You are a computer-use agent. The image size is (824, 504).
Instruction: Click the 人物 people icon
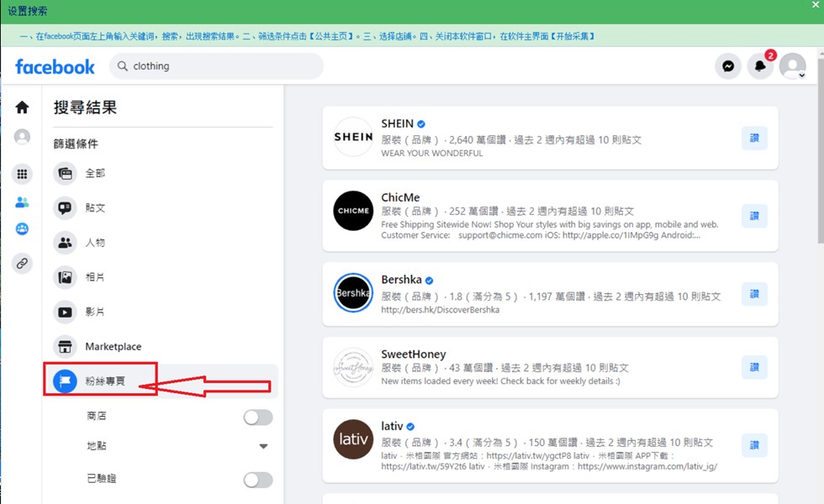[66, 243]
